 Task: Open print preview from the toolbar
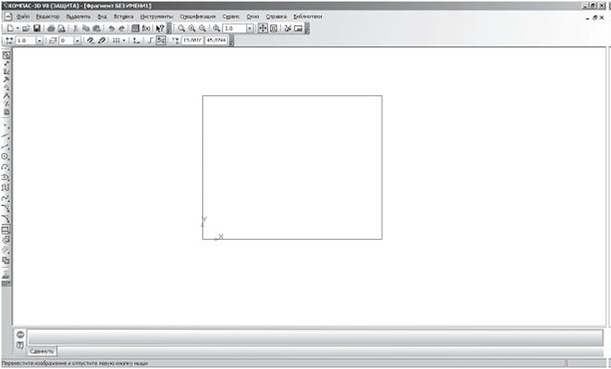(62, 28)
